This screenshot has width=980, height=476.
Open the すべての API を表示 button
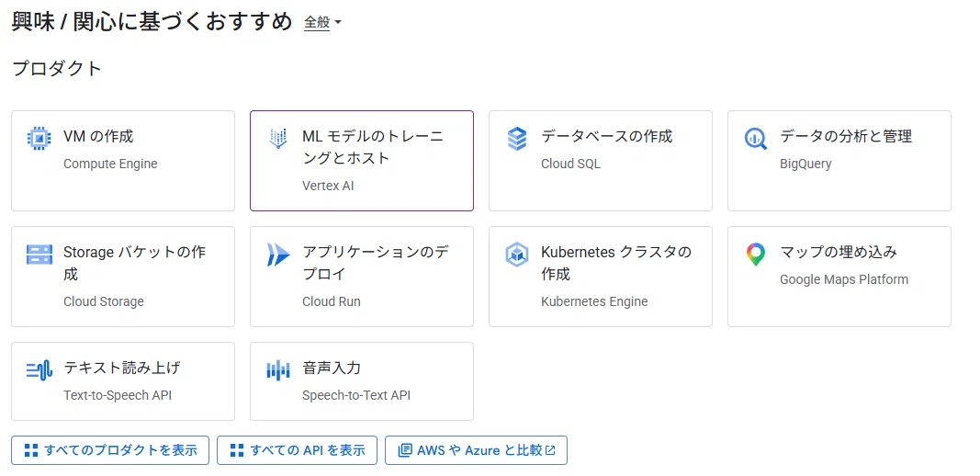pos(297,450)
